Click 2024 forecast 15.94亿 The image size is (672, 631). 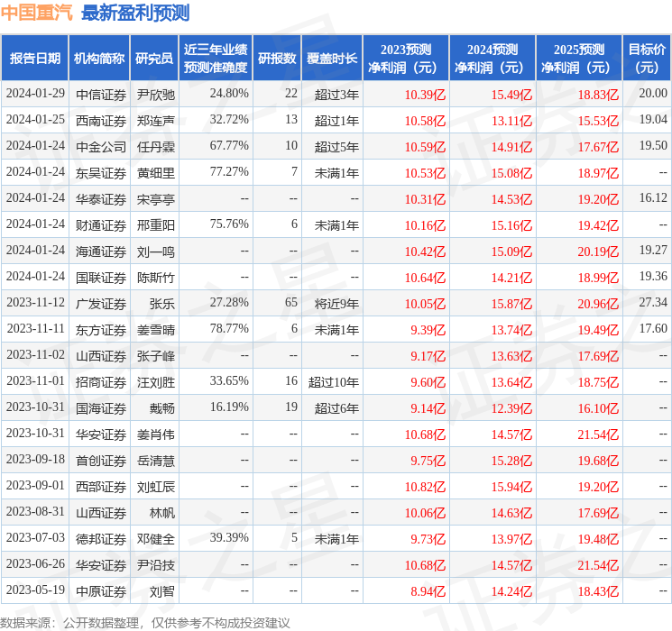coord(511,487)
